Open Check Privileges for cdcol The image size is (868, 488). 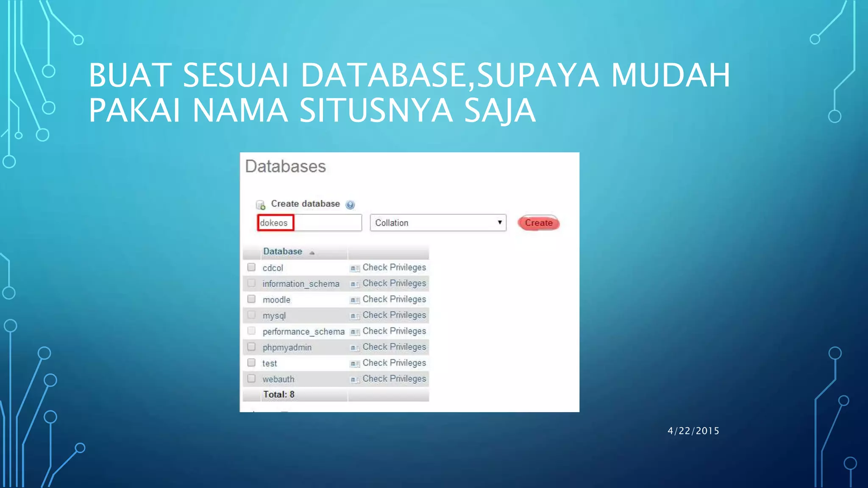click(x=394, y=267)
